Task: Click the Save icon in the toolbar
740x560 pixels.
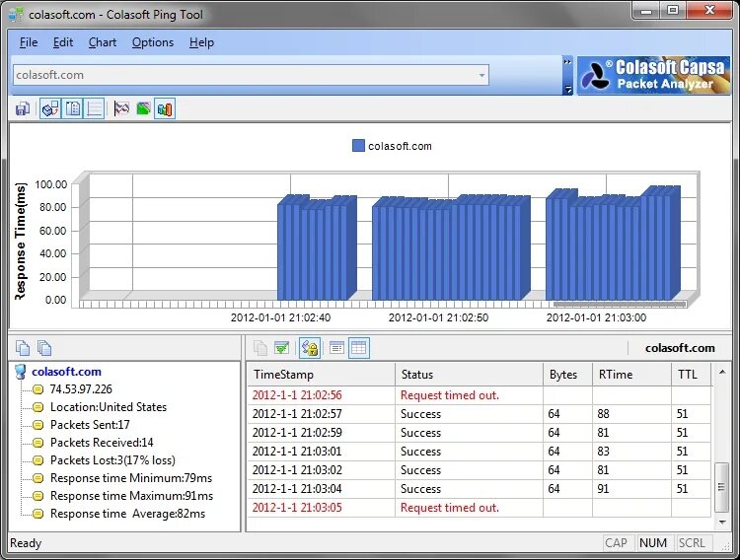Action: [22, 109]
